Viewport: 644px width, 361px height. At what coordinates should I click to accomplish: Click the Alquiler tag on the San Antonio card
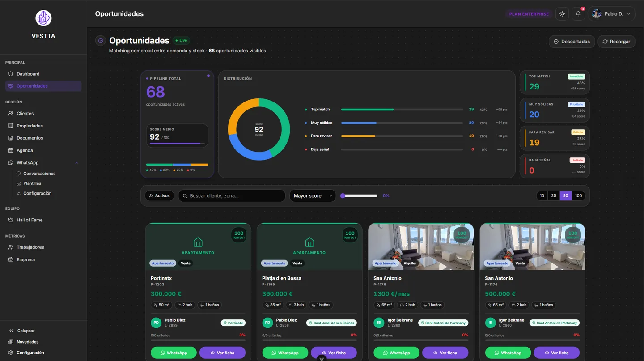(x=410, y=263)
